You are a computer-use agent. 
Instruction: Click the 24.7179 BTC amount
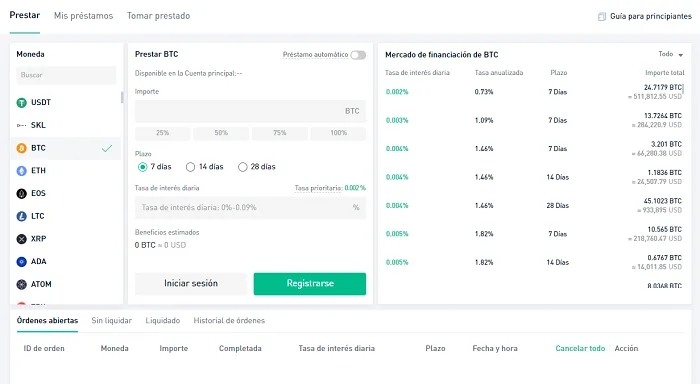pyautogui.click(x=663, y=88)
